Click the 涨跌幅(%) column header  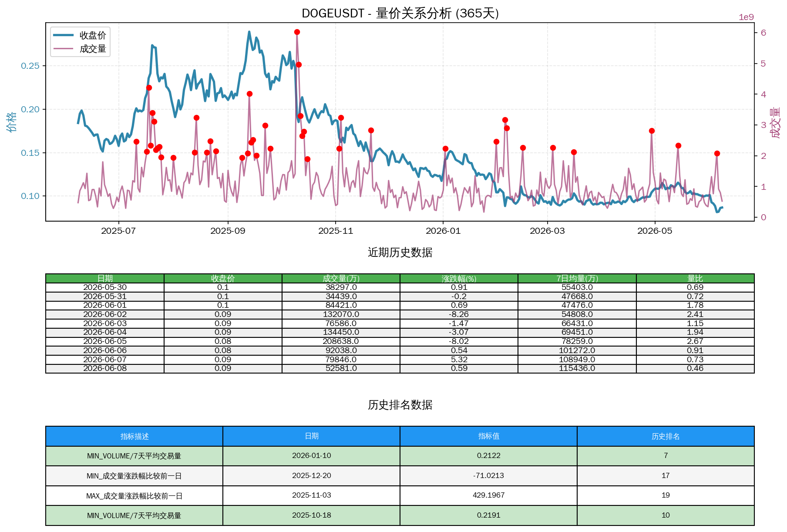tap(459, 278)
